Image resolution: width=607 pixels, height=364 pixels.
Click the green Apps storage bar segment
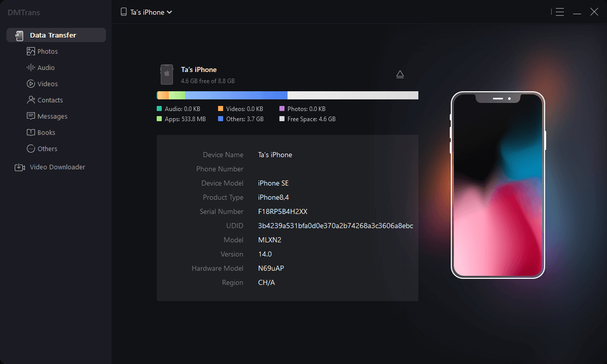pos(177,95)
